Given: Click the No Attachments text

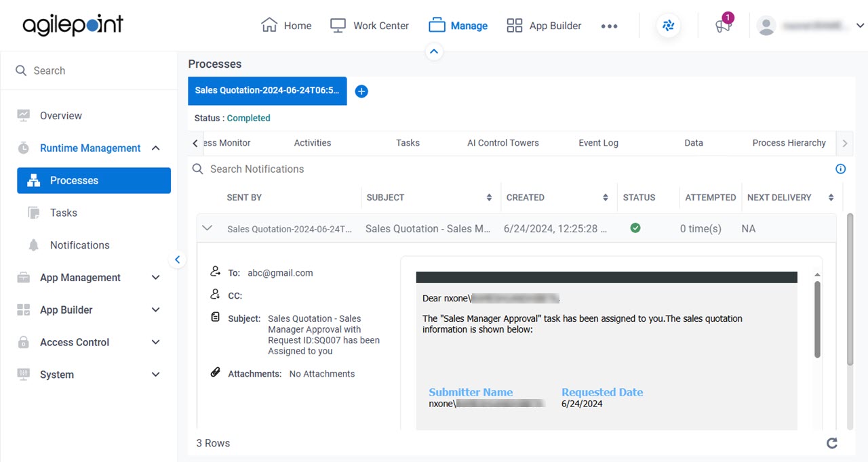Looking at the screenshot, I should [322, 374].
